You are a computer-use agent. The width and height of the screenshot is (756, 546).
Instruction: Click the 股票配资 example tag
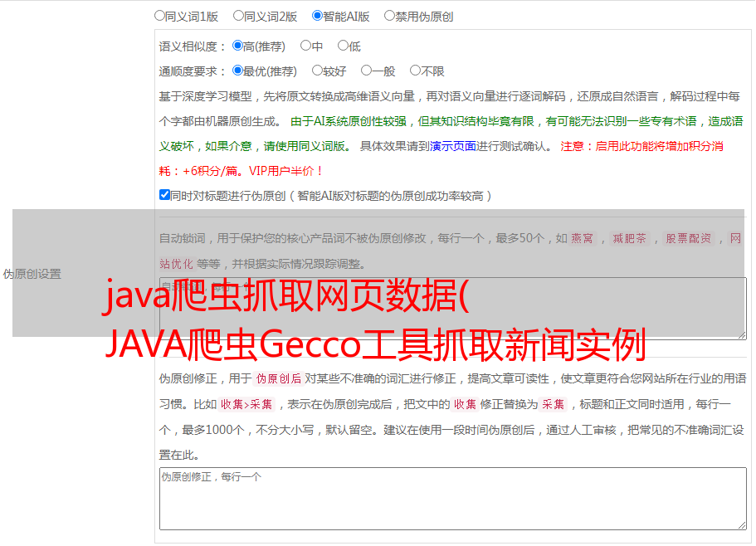689,238
